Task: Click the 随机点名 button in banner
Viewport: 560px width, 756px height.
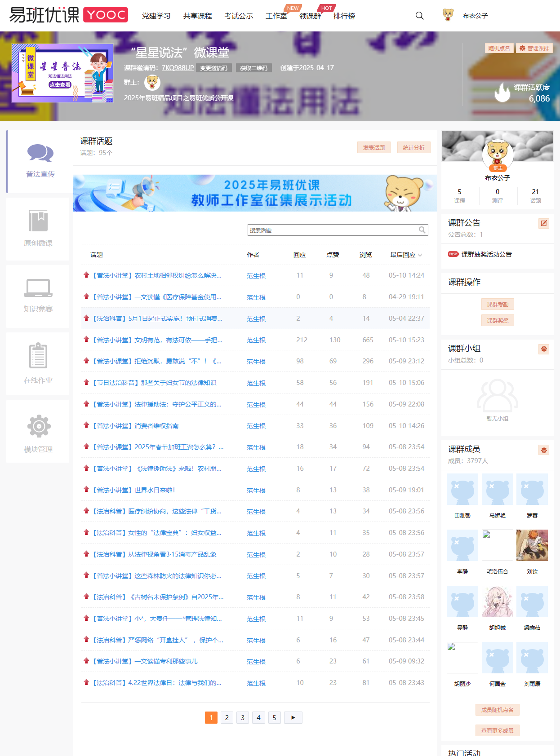Action: (x=499, y=48)
